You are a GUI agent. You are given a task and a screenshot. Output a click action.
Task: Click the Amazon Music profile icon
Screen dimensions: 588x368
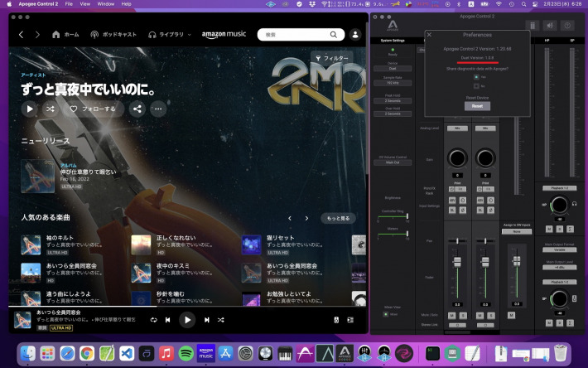point(355,35)
